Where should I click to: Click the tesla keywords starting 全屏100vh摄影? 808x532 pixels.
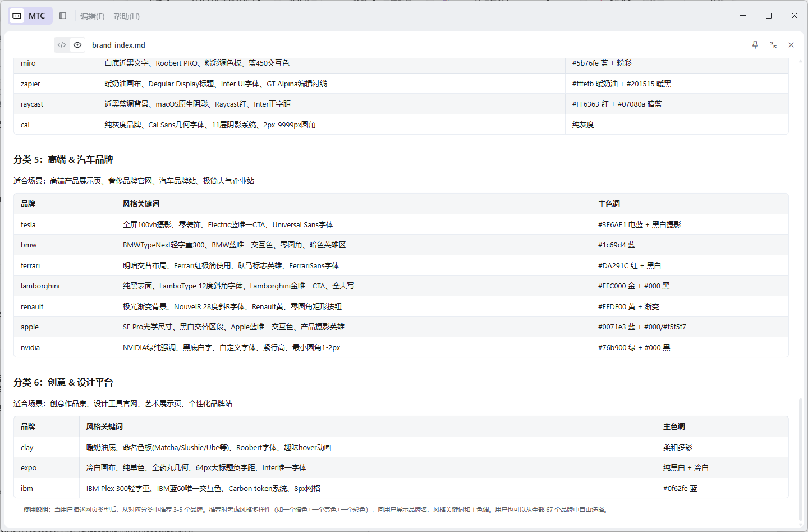coord(228,225)
